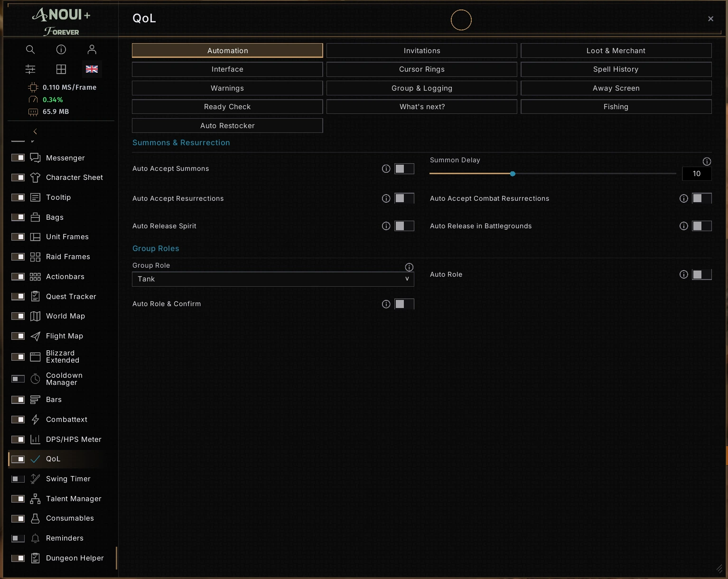Viewport: 728px width, 579px height.
Task: Open the profile person icon
Action: click(92, 49)
